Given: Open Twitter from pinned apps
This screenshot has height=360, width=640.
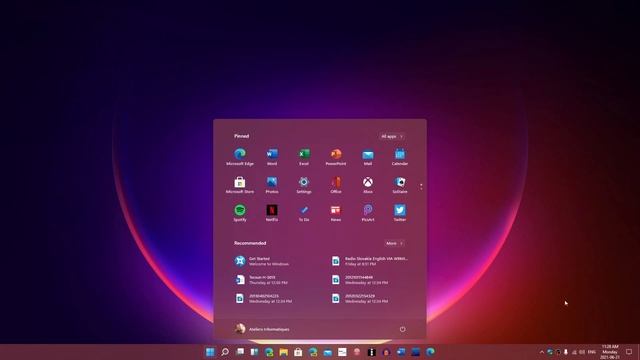Looking at the screenshot, I should (400, 213).
